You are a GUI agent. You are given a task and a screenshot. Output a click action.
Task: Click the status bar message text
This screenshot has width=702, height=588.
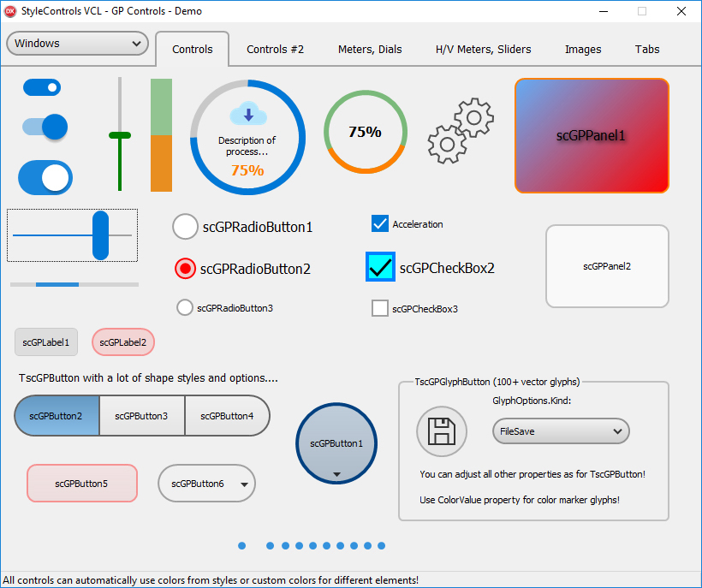[x=211, y=580]
